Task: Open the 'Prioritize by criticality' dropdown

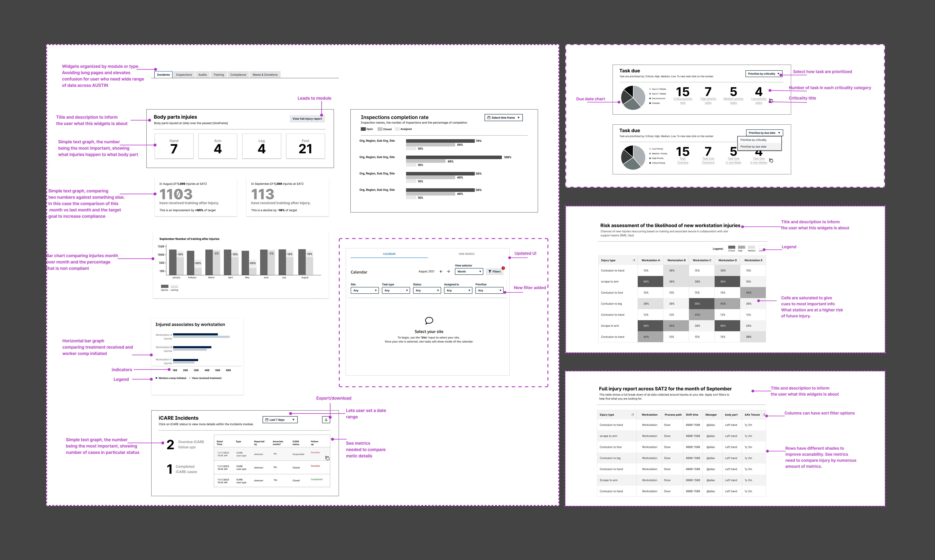Action: point(764,74)
